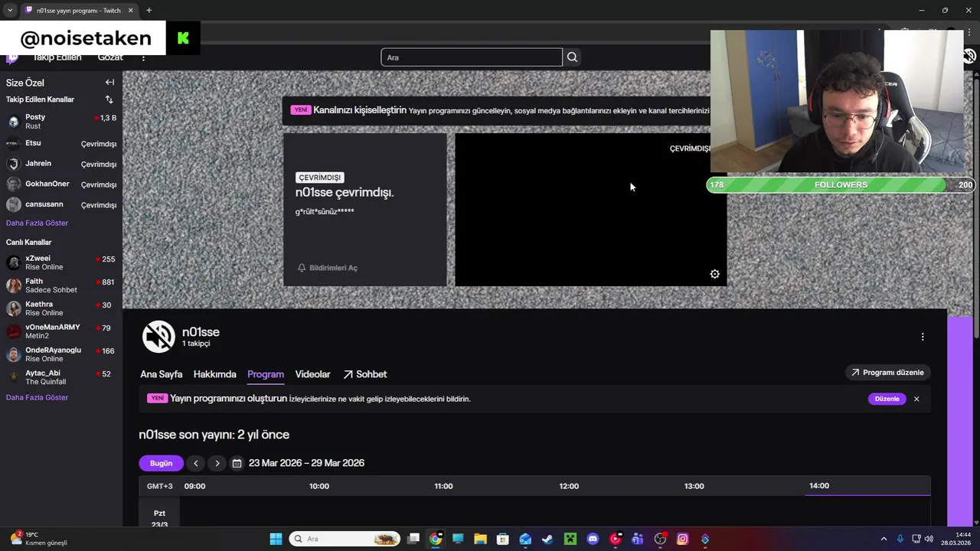Open new browser tab plus button
The height and width of the screenshot is (551, 980).
[149, 10]
